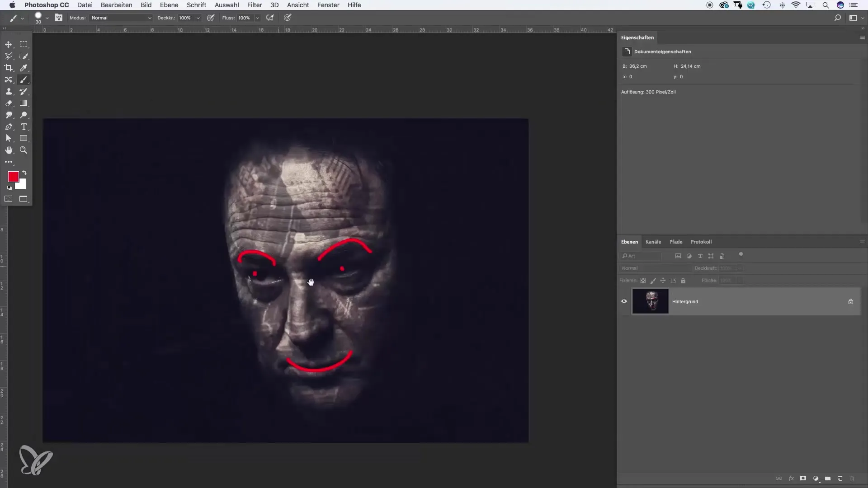Image resolution: width=868 pixels, height=488 pixels.
Task: Open the Filter menu
Action: click(255, 5)
